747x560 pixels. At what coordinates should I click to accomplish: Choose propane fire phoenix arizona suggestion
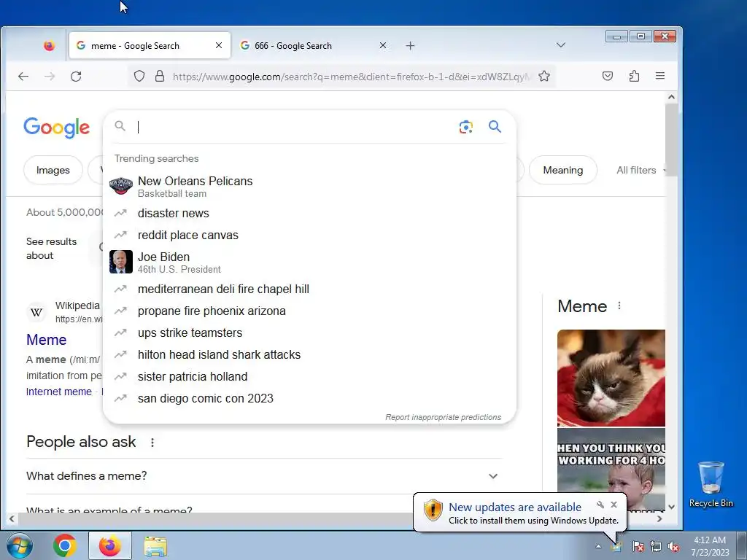pos(309,311)
